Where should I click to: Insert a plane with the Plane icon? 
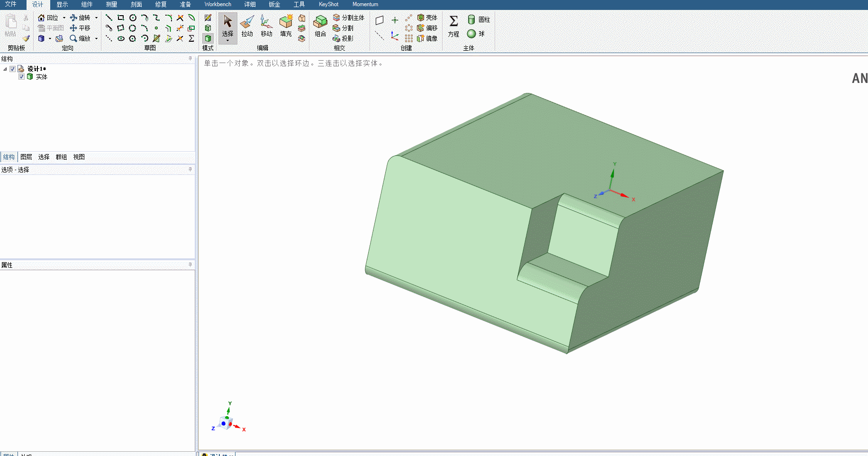pos(380,20)
